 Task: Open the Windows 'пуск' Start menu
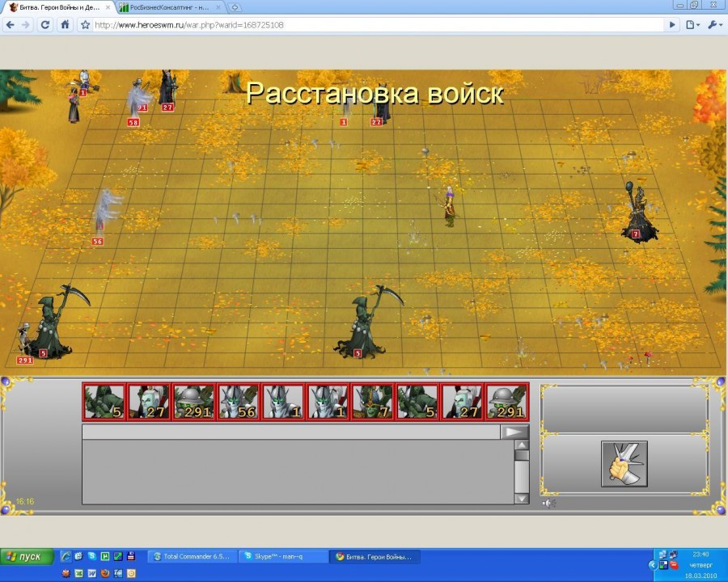pos(27,556)
